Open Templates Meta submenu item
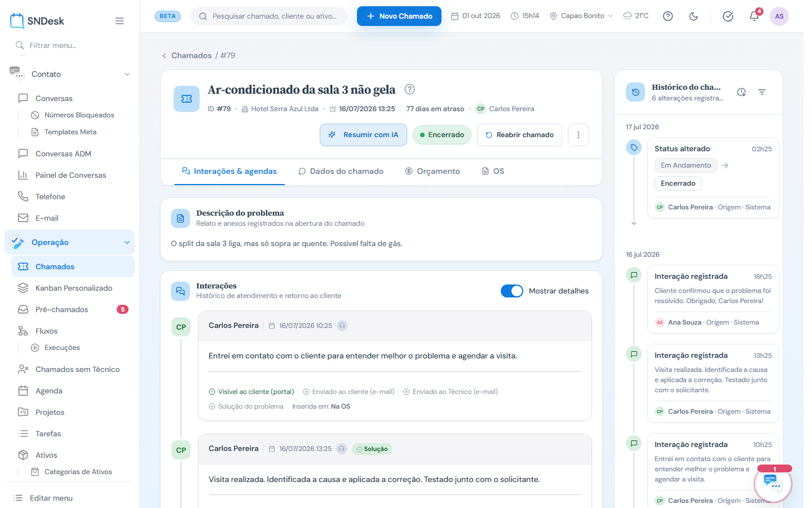Viewport: 812px width, 508px height. [70, 132]
